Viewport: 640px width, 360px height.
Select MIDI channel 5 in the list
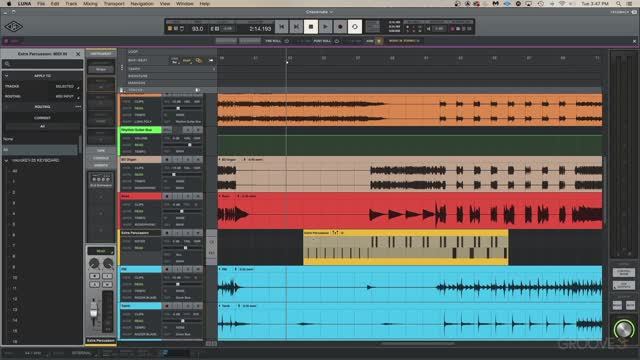tap(14, 224)
